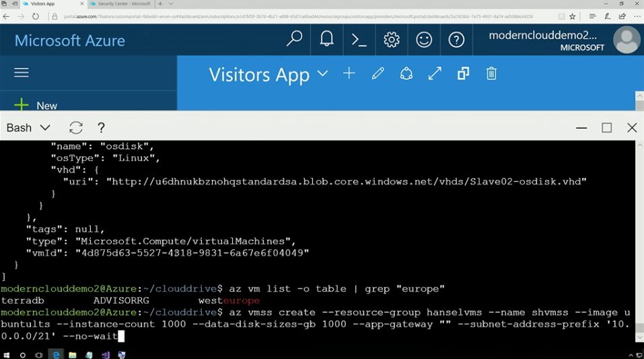The width and height of the screenshot is (644, 359).
Task: Open a new browser tab
Action: tap(160, 3)
